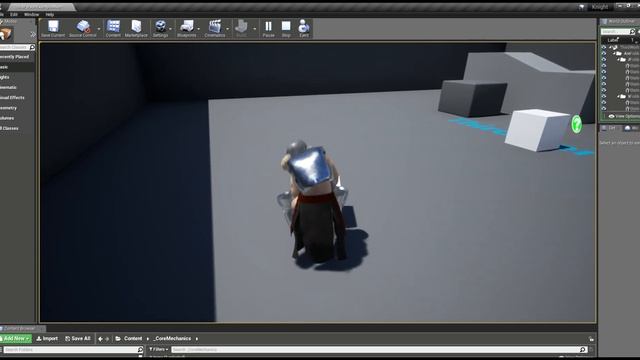Viewport: 640px width, 360px height.
Task: Open the Build options dropdown arrow
Action: point(255,29)
